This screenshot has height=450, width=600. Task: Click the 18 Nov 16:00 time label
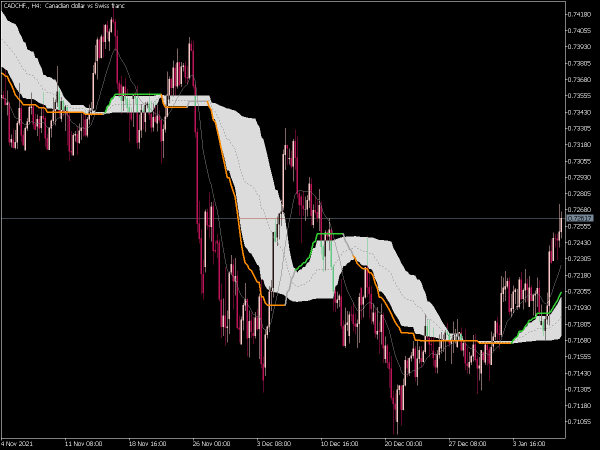click(147, 441)
